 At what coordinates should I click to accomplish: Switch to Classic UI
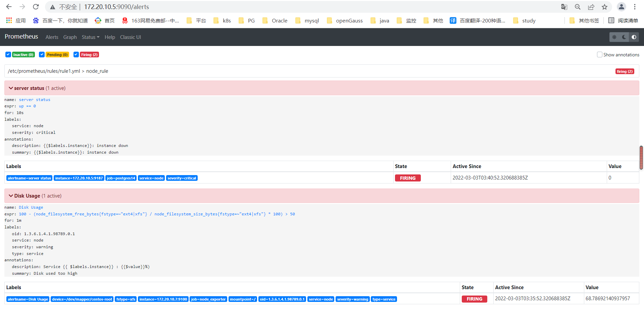(130, 37)
